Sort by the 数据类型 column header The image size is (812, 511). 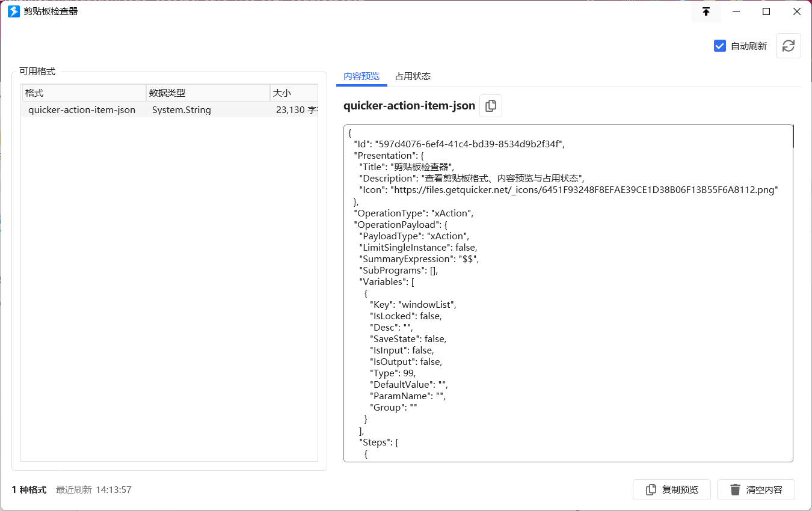208,93
